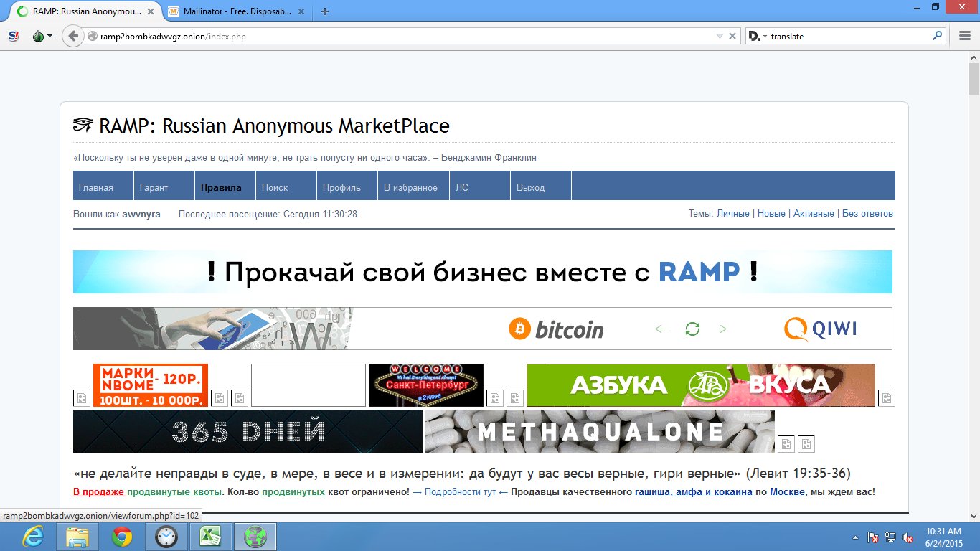This screenshot has height=551, width=980.
Task: Click the Без ответов link
Action: (867, 214)
